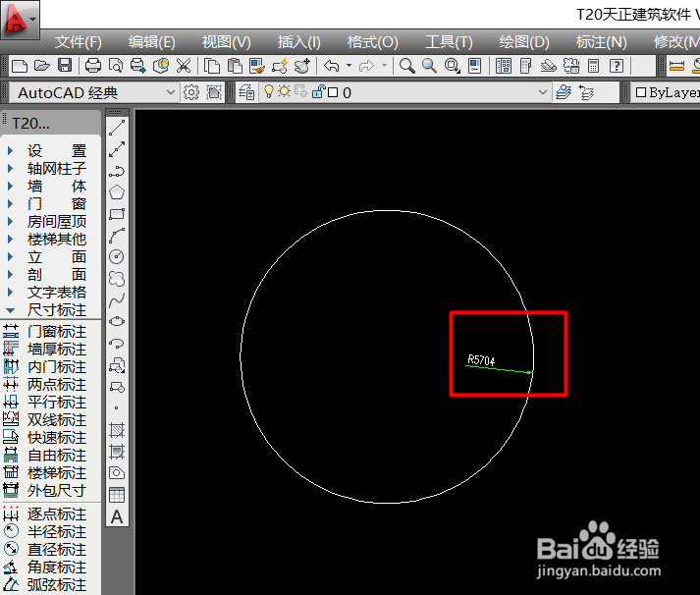Select the Hatch tool
This screenshot has width=700, height=595.
[117, 430]
